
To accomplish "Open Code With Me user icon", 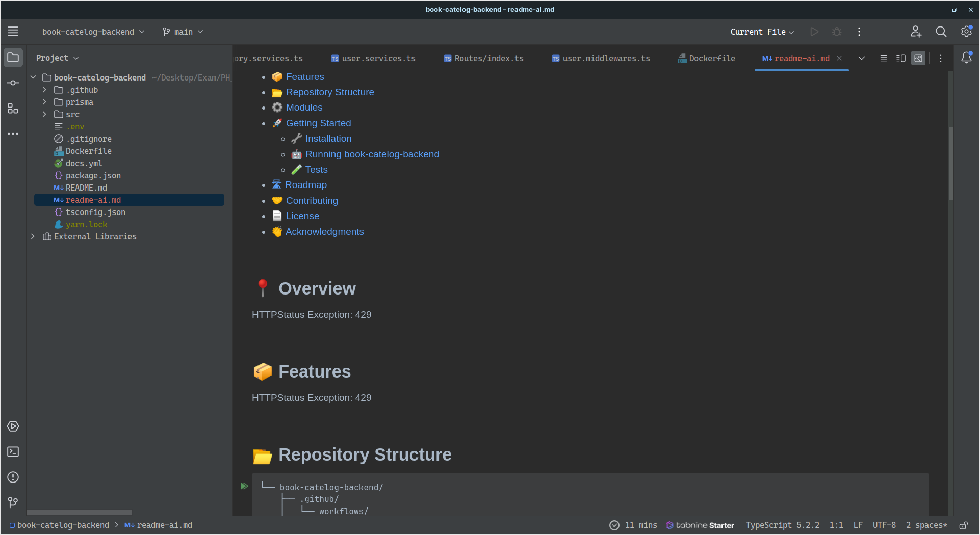I will tap(916, 32).
